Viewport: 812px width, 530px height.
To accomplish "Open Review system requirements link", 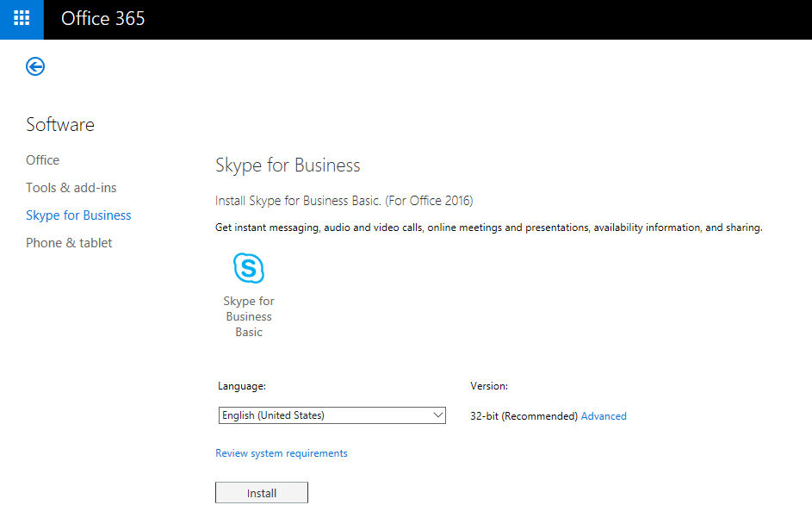I will [282, 453].
